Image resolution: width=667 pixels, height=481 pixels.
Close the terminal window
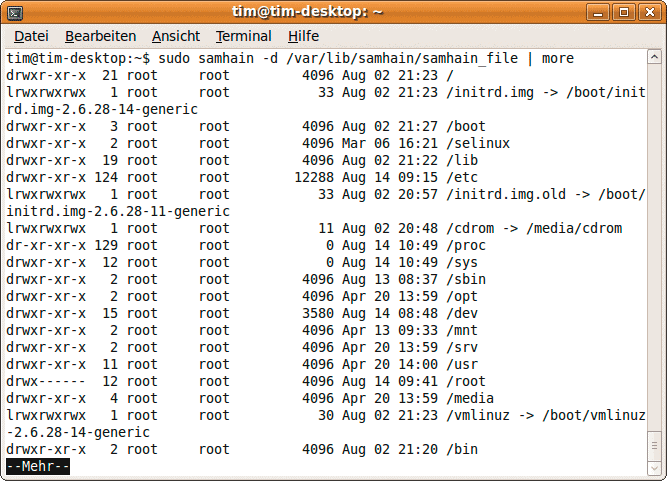(650, 12)
